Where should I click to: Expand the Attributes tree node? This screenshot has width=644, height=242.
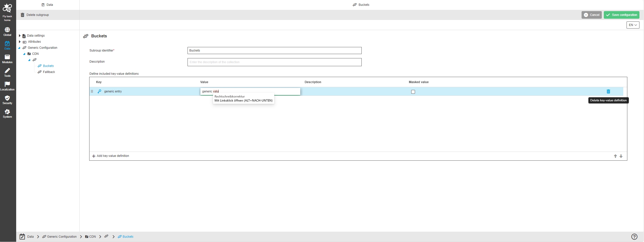click(x=20, y=42)
